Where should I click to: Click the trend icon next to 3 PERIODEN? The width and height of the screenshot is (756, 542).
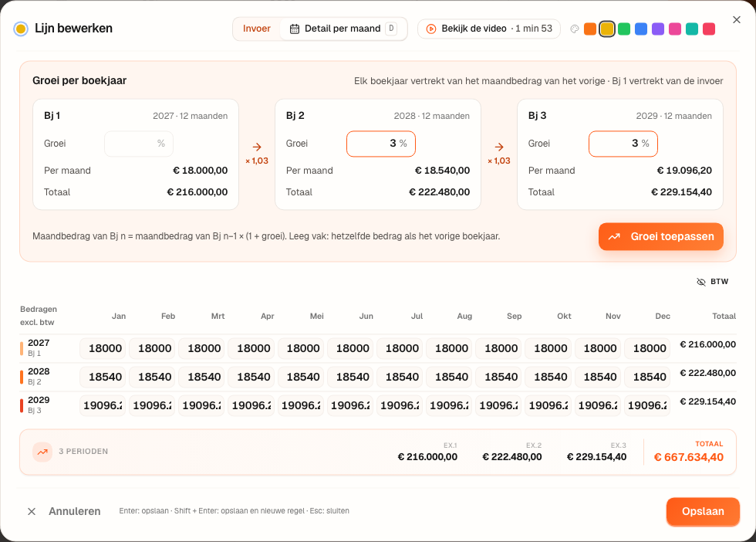pos(42,452)
